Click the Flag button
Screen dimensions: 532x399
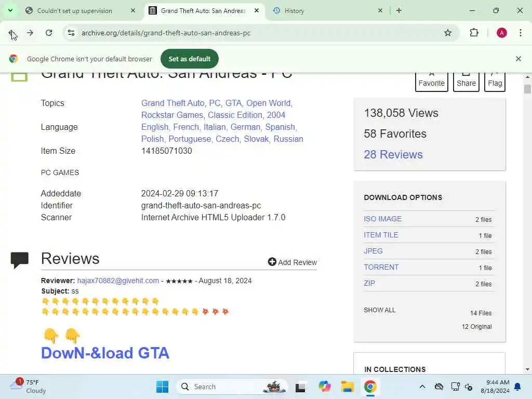tap(495, 82)
